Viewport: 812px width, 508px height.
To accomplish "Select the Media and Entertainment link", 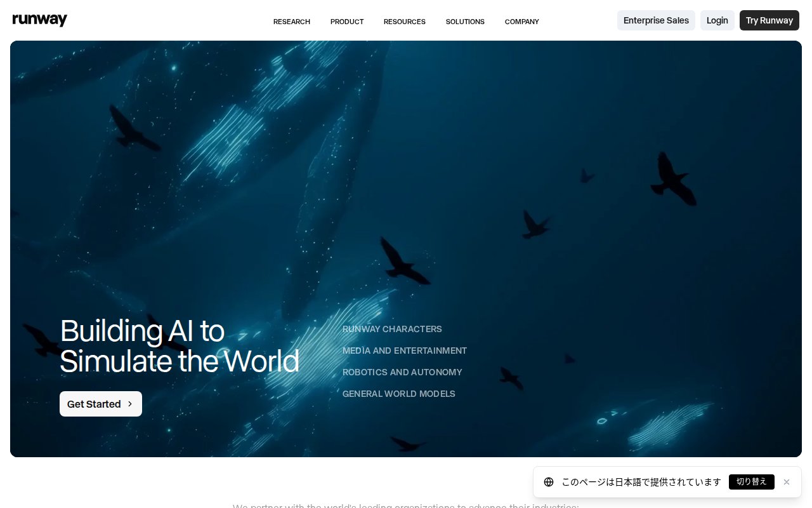I will 405,351.
